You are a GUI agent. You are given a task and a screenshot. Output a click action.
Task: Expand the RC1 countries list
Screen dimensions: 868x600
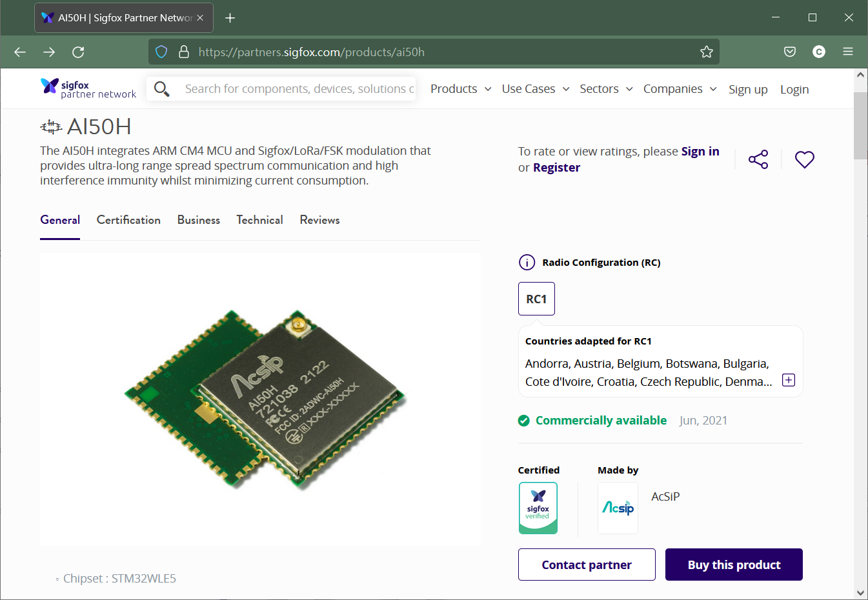pos(789,380)
